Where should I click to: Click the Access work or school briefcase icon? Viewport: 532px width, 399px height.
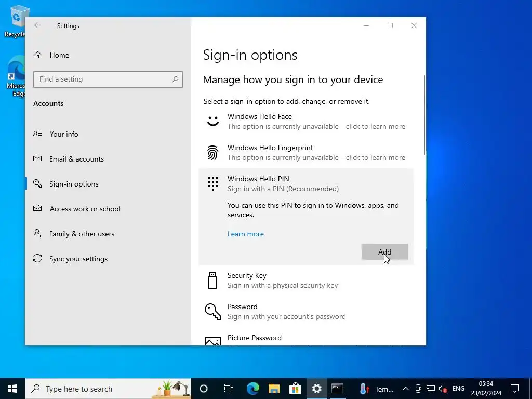point(37,208)
